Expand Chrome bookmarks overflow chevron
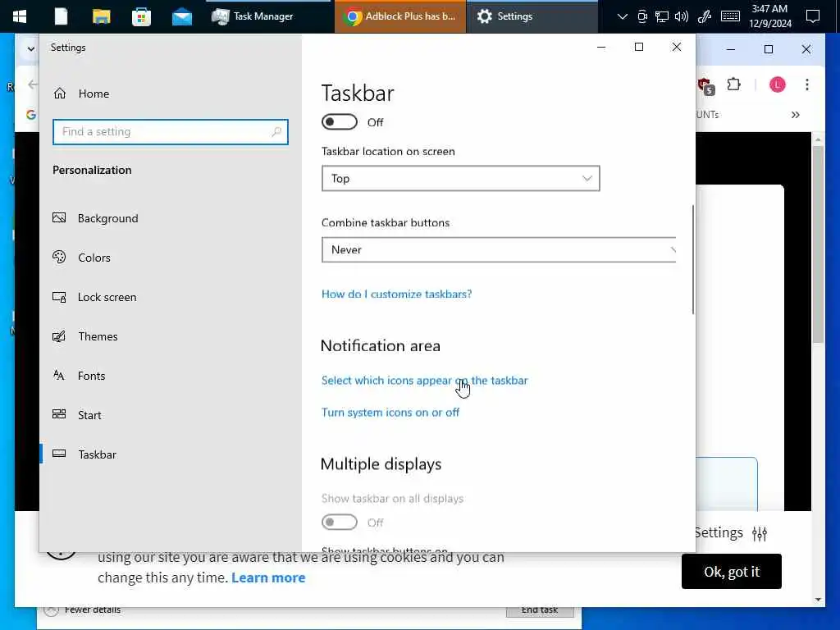The width and height of the screenshot is (840, 630). click(796, 115)
